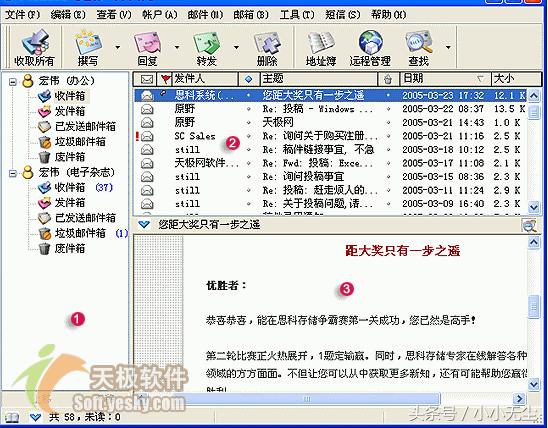Open 帐户(A) menu

click(x=160, y=15)
